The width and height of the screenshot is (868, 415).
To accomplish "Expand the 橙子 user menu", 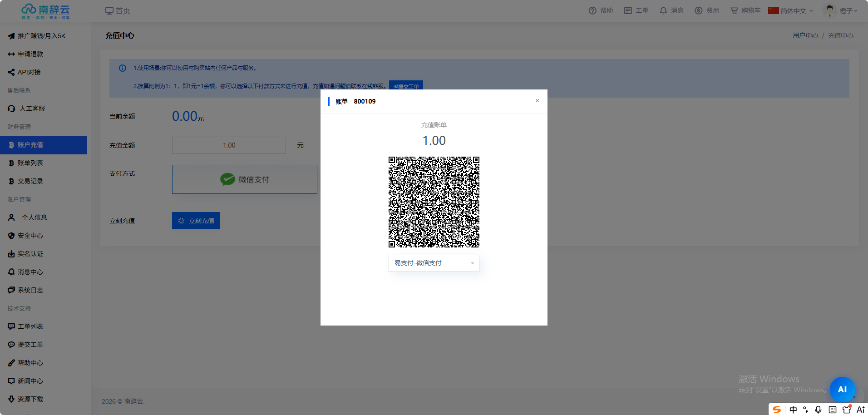I will pyautogui.click(x=848, y=10).
